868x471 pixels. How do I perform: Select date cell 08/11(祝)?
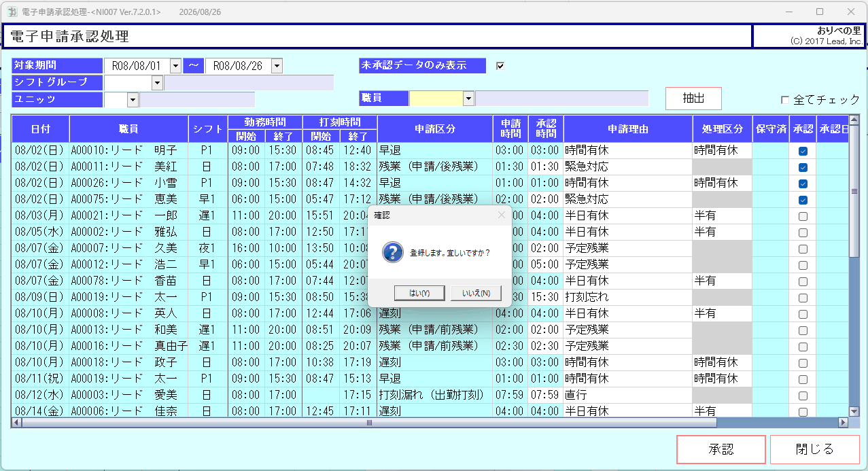pos(41,379)
